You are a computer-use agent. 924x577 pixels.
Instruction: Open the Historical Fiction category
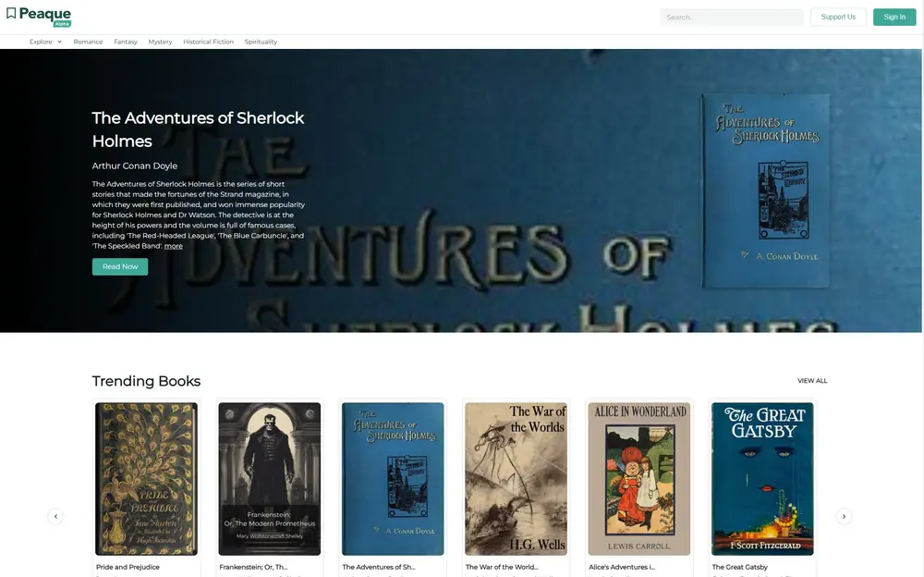click(x=208, y=42)
